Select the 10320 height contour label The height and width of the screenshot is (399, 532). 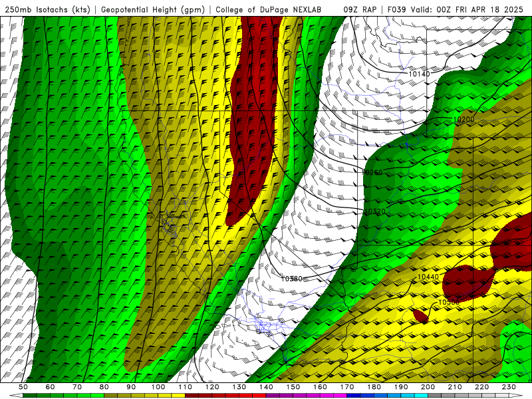click(x=375, y=211)
